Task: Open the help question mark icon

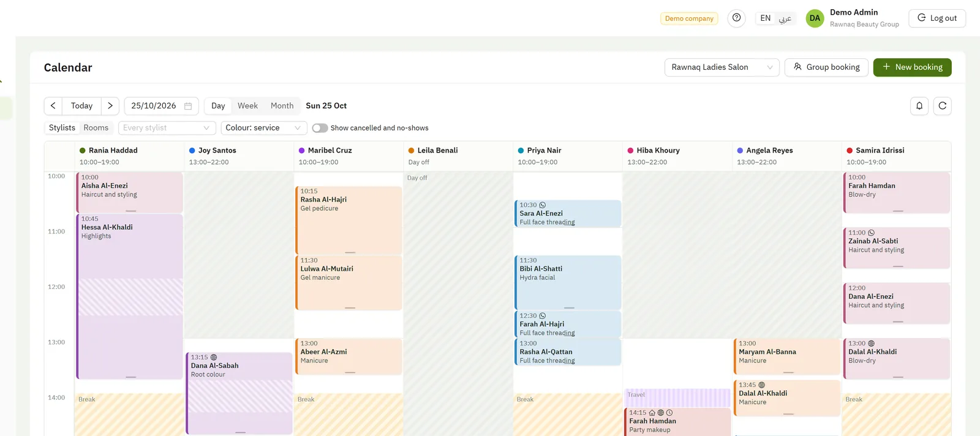Action: coord(736,18)
